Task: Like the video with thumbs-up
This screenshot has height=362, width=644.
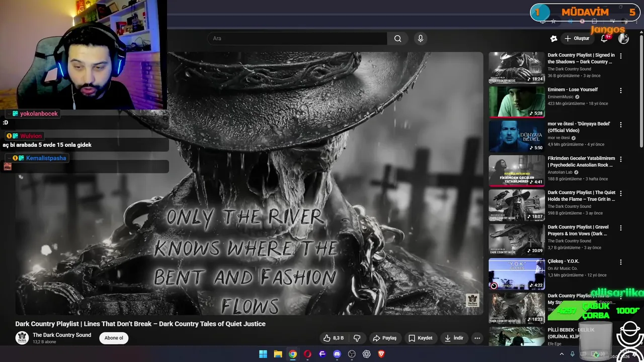Action: [333, 338]
